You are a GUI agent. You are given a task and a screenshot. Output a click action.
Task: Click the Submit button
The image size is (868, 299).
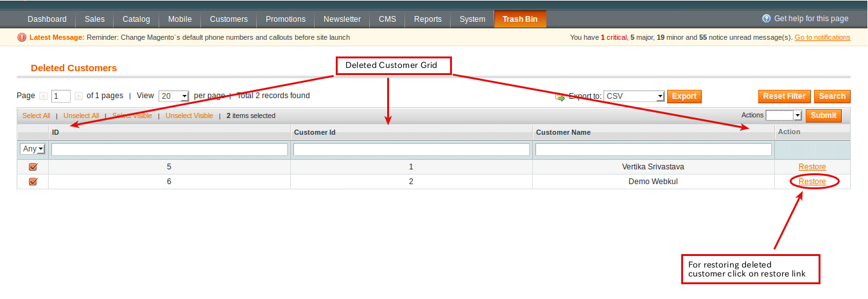tap(824, 115)
